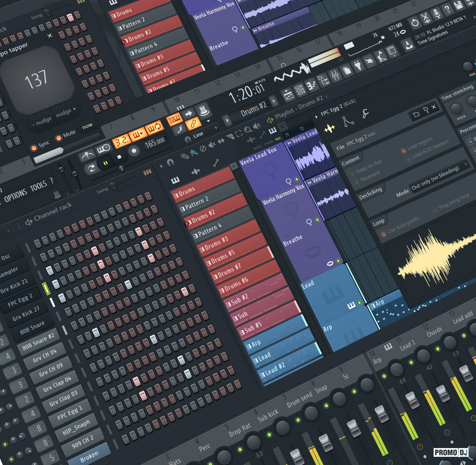Click the magnet snap icon next to Line
Viewport: 476px width, 465px height.
tap(188, 139)
